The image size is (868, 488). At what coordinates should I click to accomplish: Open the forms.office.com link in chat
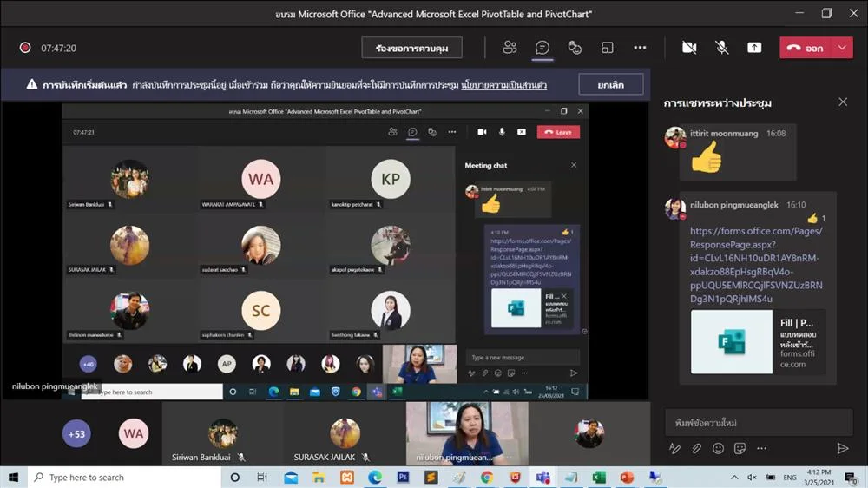pos(756,265)
